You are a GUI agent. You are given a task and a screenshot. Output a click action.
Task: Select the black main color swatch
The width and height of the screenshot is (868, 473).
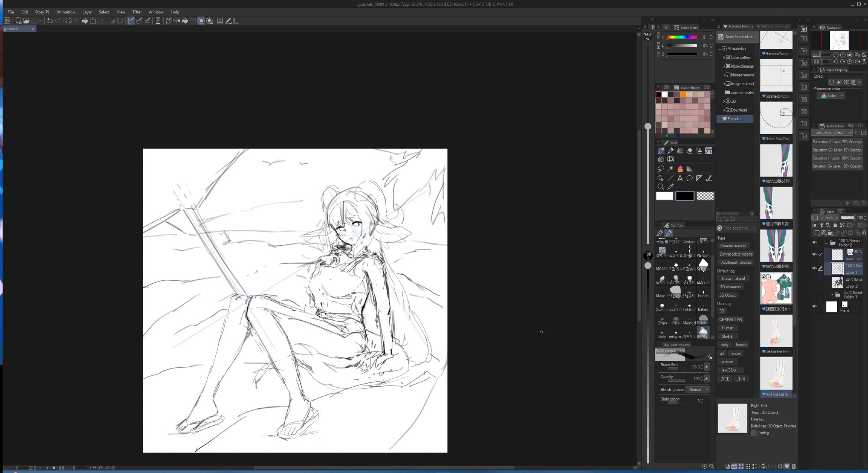[684, 196]
